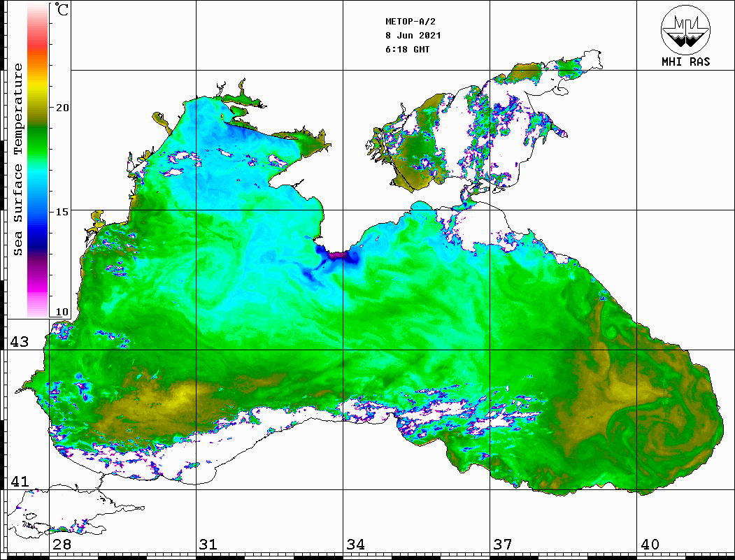This screenshot has height=560, width=735.
Task: Click longitude label '34'
Action: pyautogui.click(x=355, y=544)
